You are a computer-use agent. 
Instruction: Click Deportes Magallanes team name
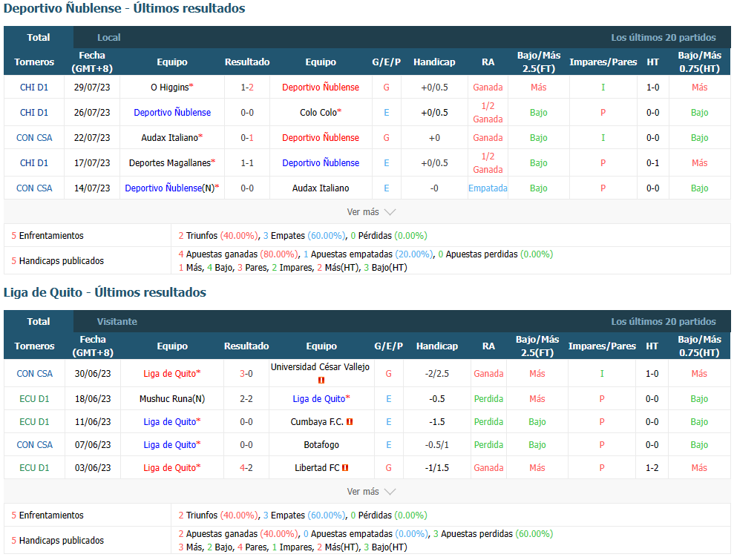tap(170, 163)
